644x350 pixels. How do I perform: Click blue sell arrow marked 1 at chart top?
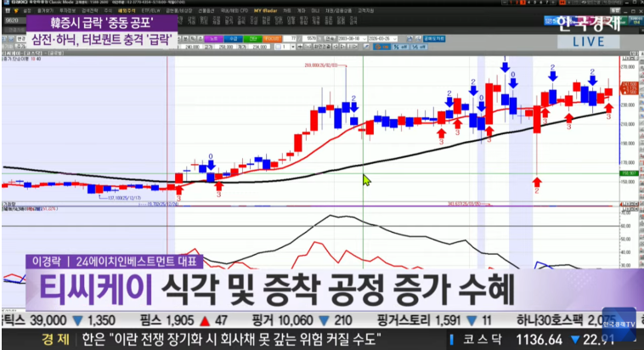pyautogui.click(x=505, y=67)
